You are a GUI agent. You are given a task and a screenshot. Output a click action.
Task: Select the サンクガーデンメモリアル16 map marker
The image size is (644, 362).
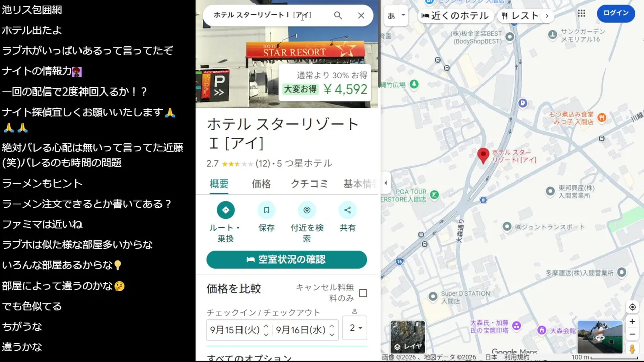pyautogui.click(x=553, y=35)
